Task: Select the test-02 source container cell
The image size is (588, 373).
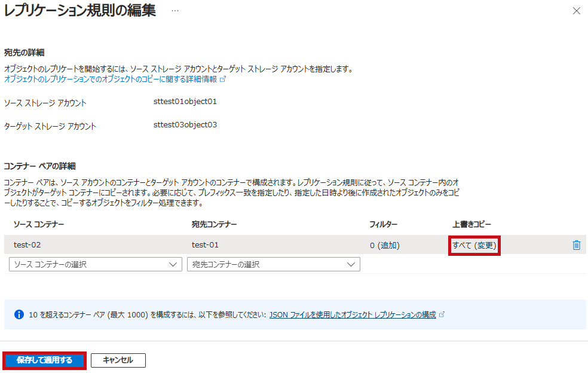Action: pos(27,245)
